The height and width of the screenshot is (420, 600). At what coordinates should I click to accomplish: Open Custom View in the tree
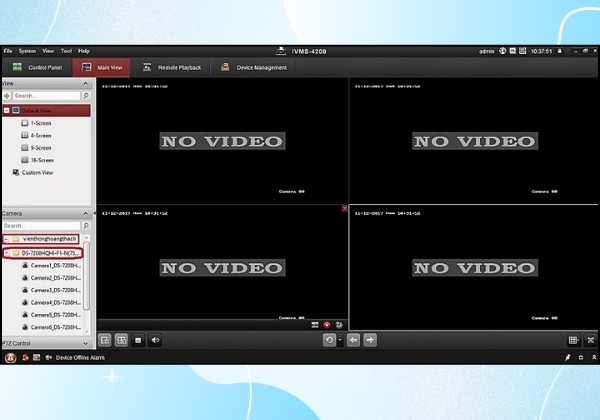(x=33, y=173)
